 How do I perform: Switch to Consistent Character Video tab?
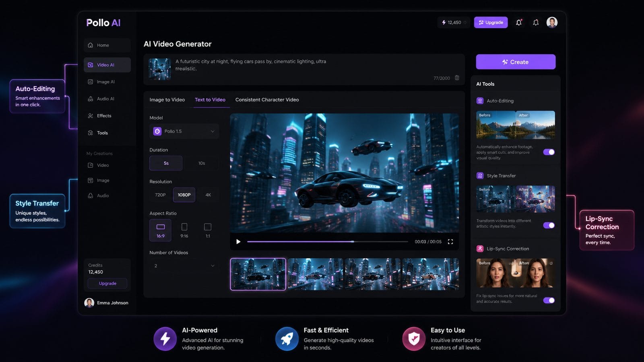pyautogui.click(x=267, y=100)
